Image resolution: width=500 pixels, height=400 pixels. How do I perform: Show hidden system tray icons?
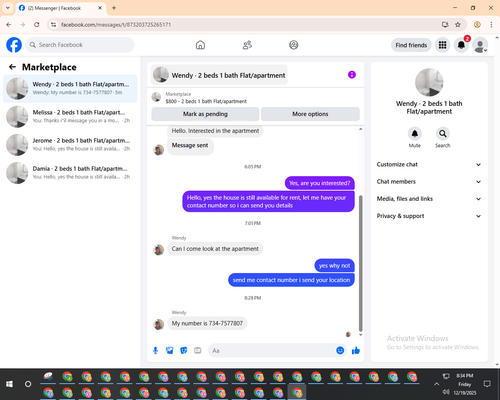436,384
